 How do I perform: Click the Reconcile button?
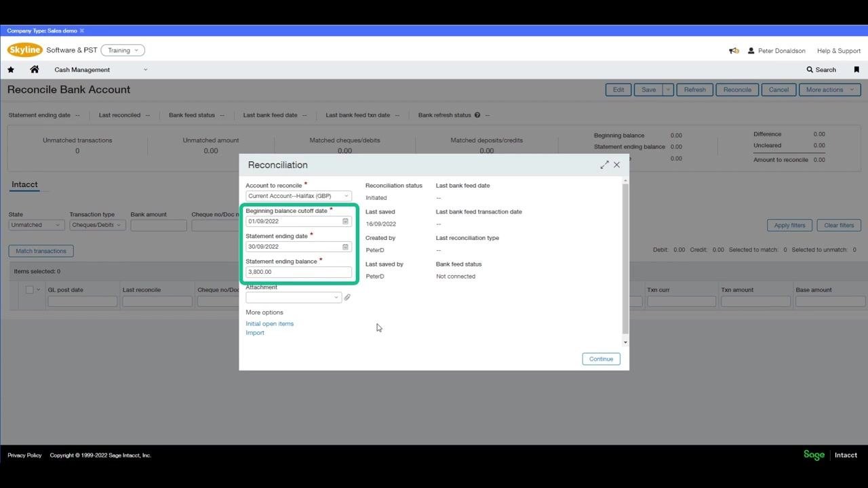click(x=737, y=89)
